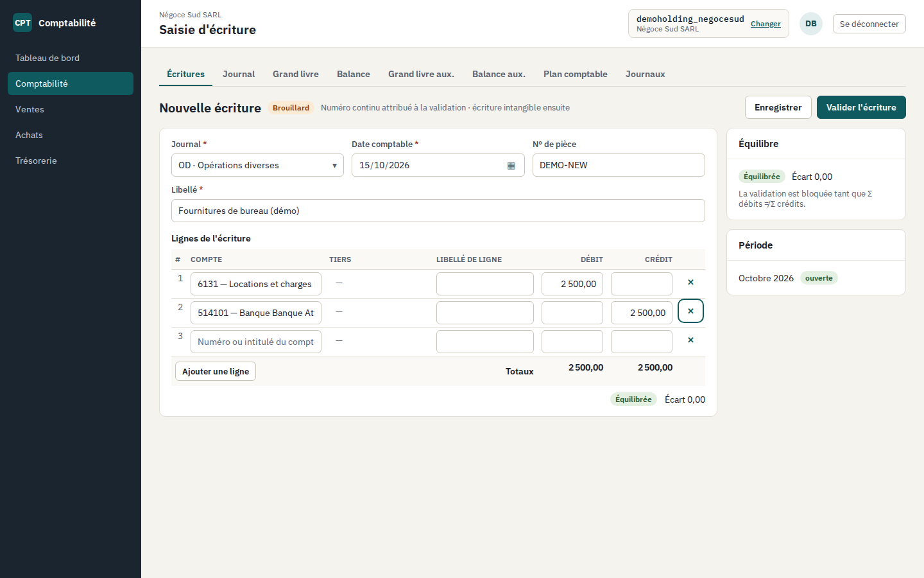Open Achats from the sidebar

click(71, 135)
